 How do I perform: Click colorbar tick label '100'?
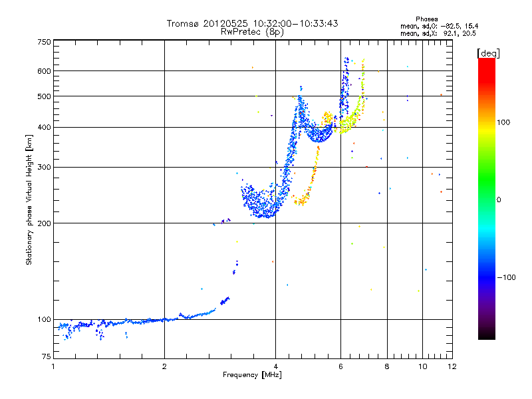(503, 122)
